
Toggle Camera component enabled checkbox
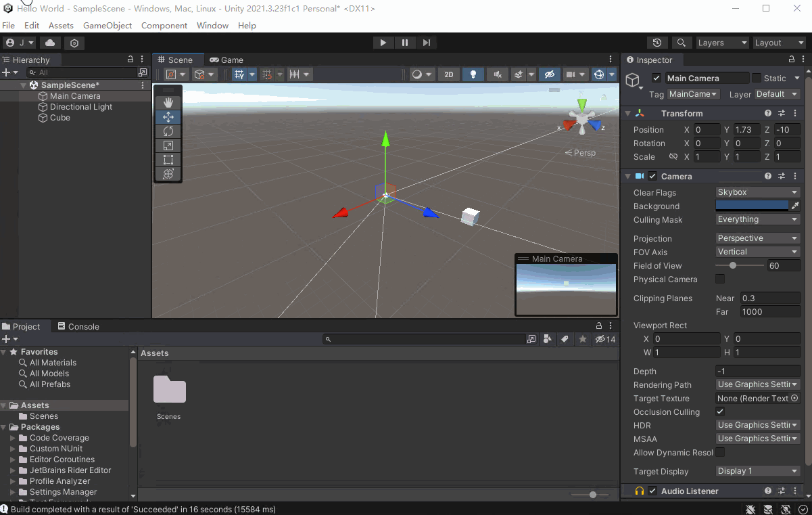click(x=652, y=176)
